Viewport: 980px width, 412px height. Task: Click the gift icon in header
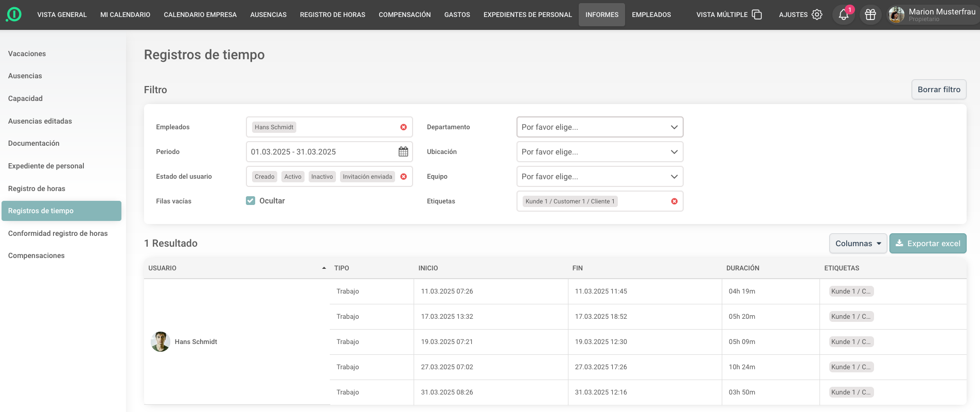[870, 15]
